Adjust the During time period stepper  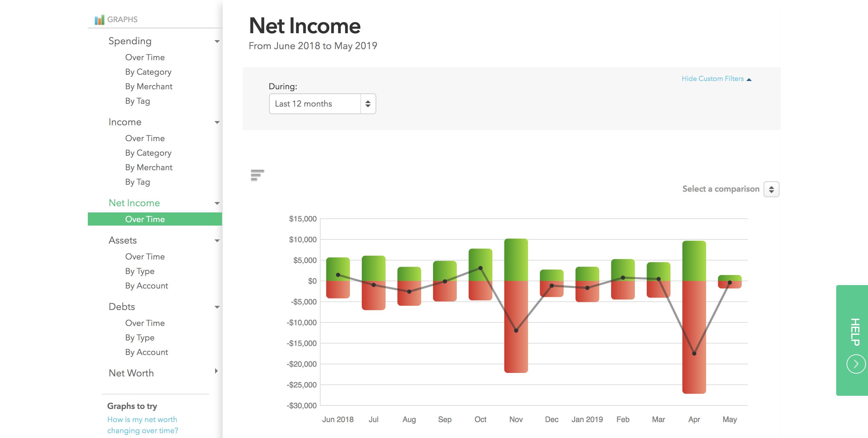[x=368, y=103]
